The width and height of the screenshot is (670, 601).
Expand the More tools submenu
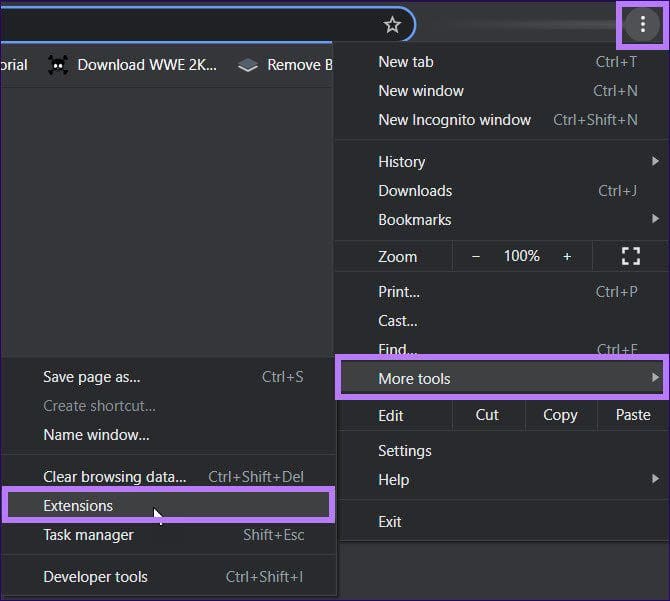[502, 378]
